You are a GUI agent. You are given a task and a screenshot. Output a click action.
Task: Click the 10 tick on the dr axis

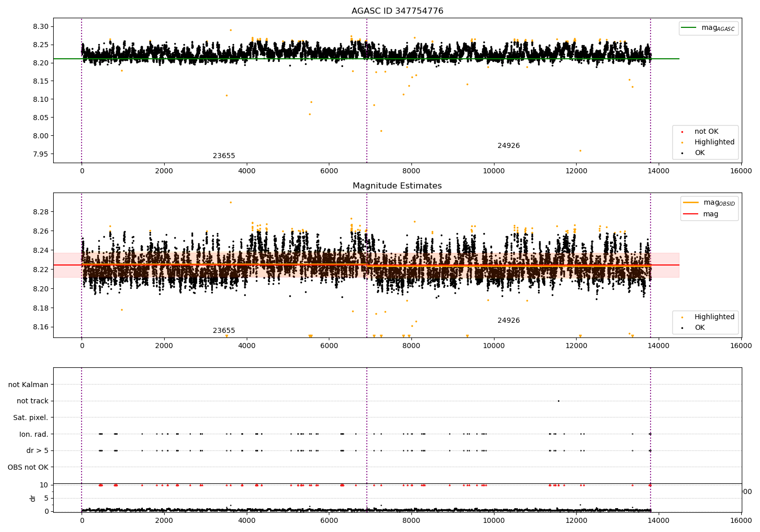point(44,485)
